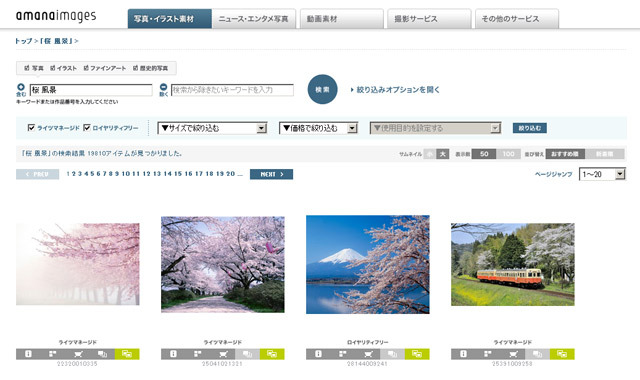The width and height of the screenshot is (640, 380).
Task: Uncheck the ロイヤリティフリー checkbox
Action: click(x=87, y=128)
